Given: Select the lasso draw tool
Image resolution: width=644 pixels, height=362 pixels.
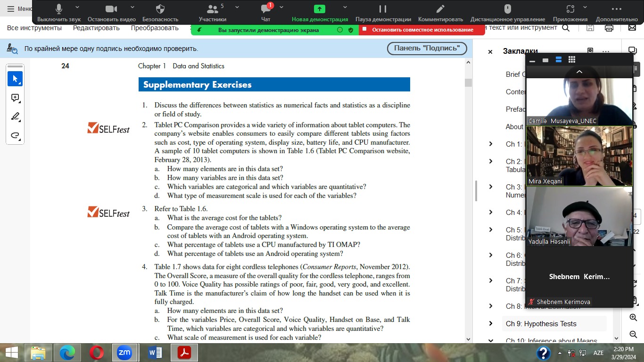Looking at the screenshot, I should 15,136.
